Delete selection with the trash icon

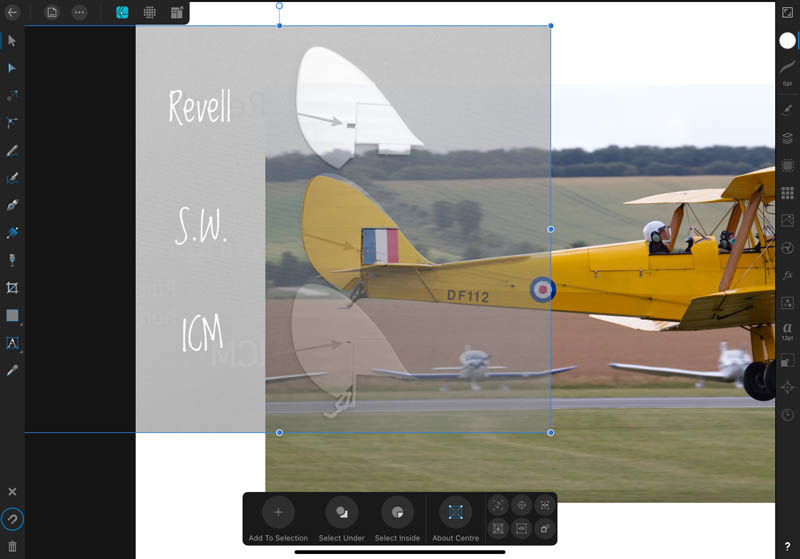(x=12, y=547)
